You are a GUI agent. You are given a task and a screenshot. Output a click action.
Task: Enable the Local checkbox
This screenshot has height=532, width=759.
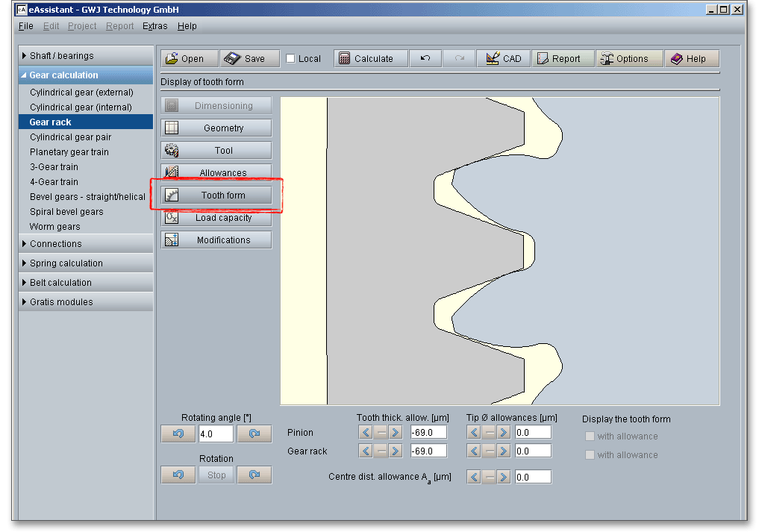[291, 59]
